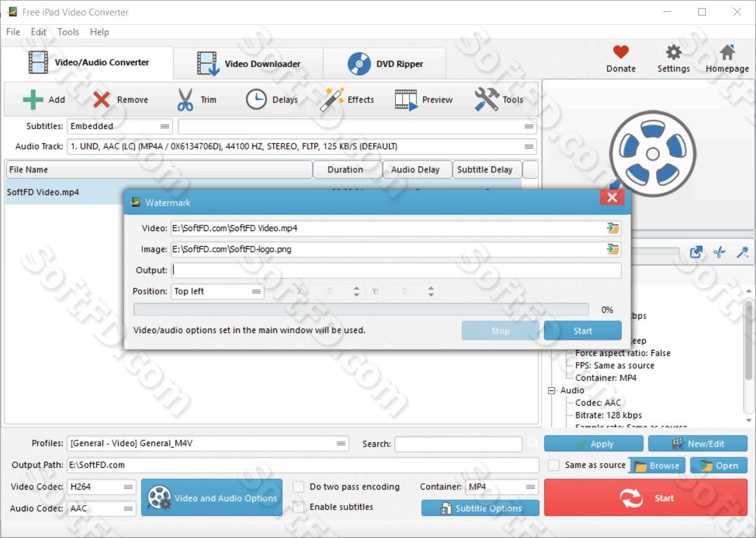
Task: Enable Do two pass encoding checkbox
Action: pyautogui.click(x=299, y=486)
